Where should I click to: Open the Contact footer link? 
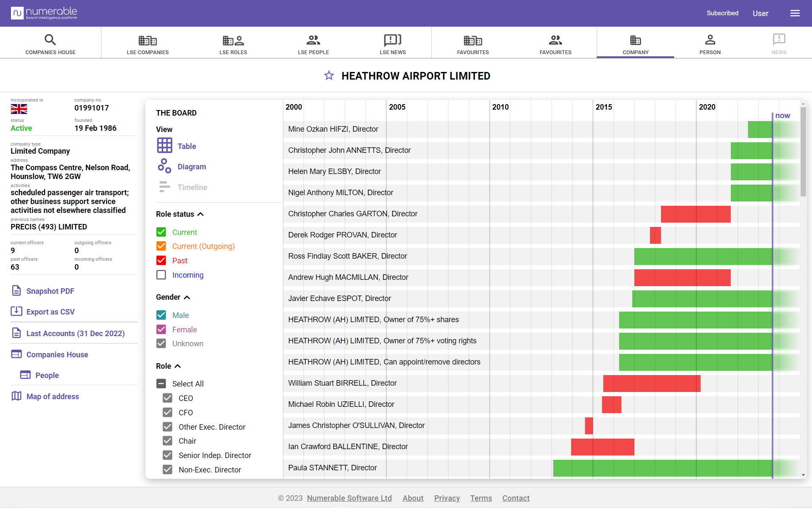[x=516, y=498]
